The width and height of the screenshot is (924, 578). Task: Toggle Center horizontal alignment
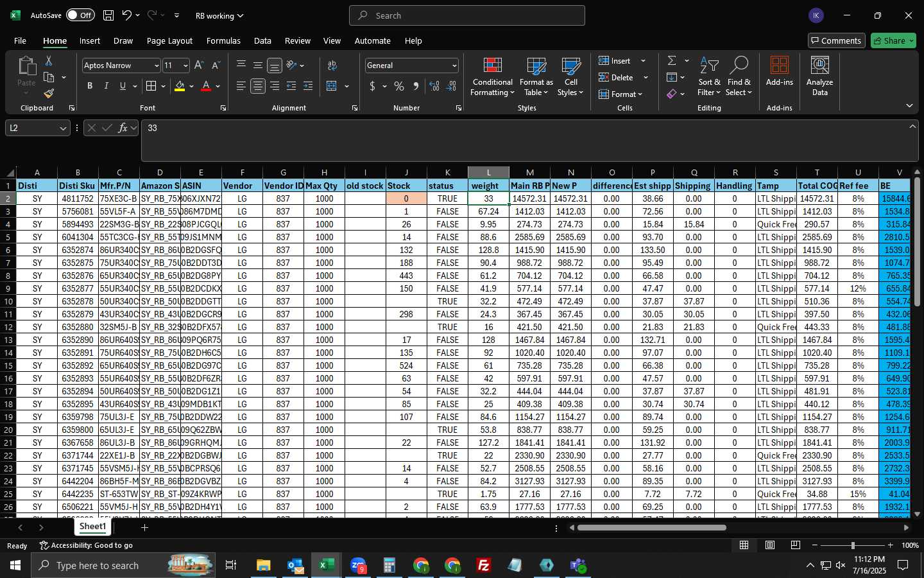coord(258,86)
